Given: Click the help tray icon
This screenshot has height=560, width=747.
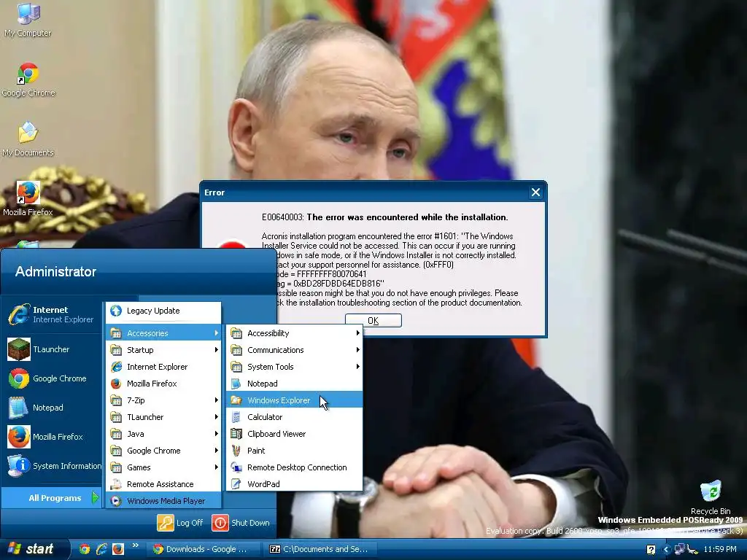Looking at the screenshot, I should coord(651,550).
